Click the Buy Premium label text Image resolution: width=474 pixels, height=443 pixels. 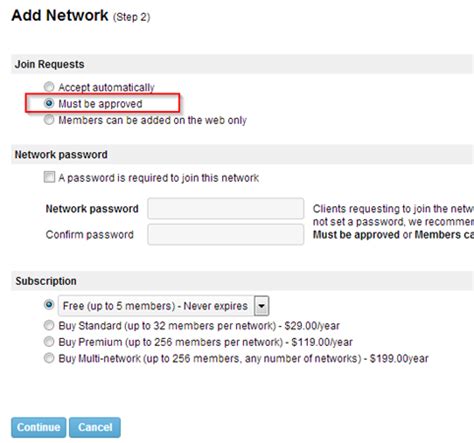205,342
